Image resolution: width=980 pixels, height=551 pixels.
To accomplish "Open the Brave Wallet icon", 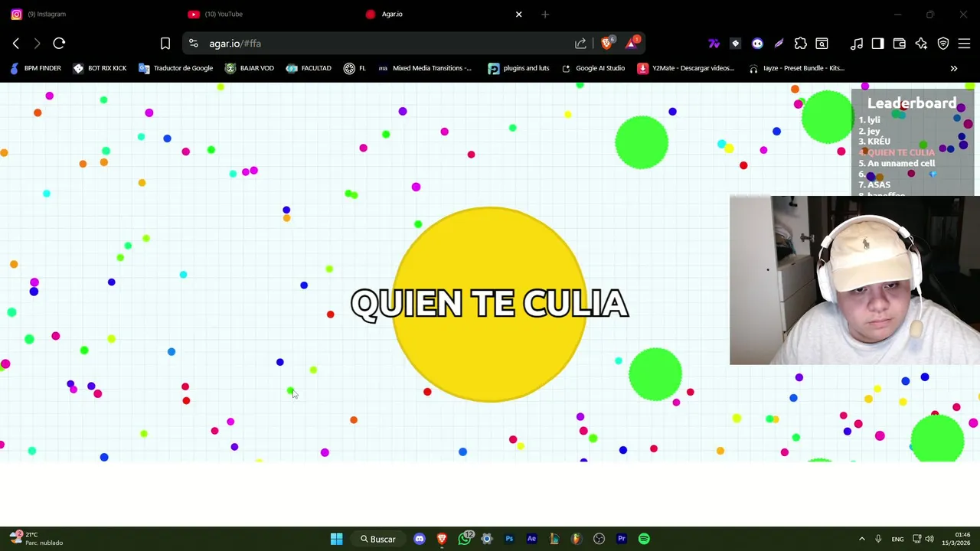I will click(900, 44).
